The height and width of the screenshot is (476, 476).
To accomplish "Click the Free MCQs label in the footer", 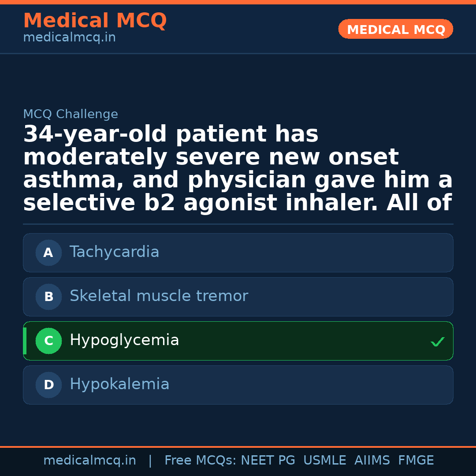I will point(201,461).
